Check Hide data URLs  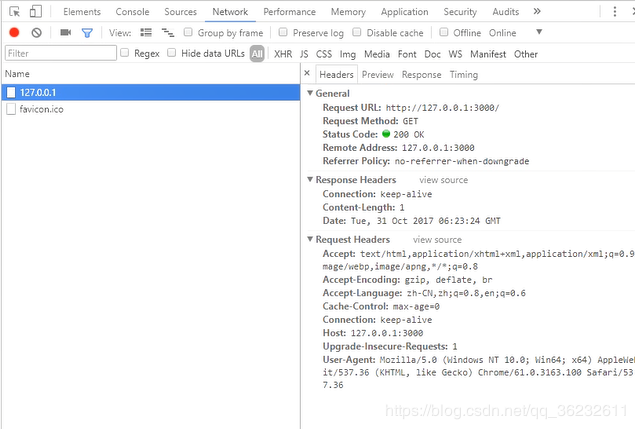[172, 53]
